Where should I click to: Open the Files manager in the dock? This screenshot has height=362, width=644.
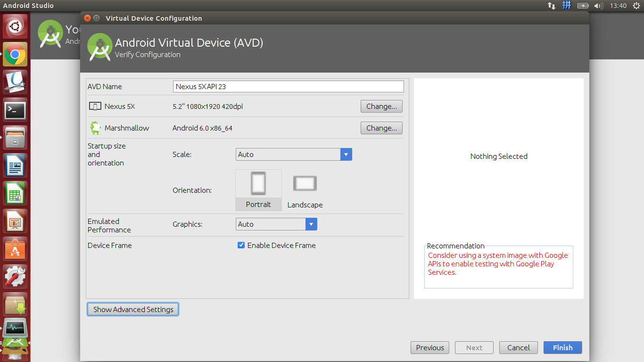pos(15,138)
